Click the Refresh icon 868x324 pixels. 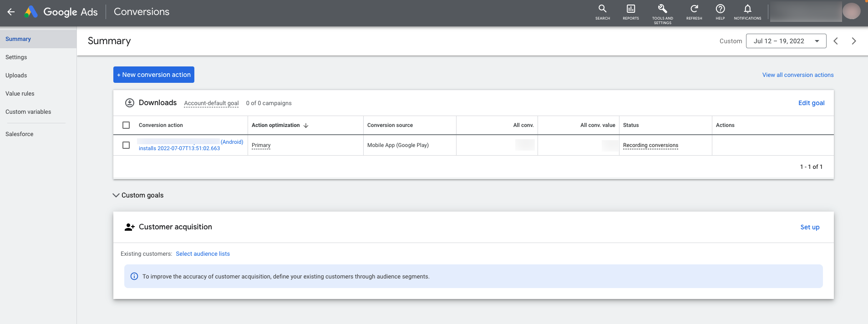(694, 12)
